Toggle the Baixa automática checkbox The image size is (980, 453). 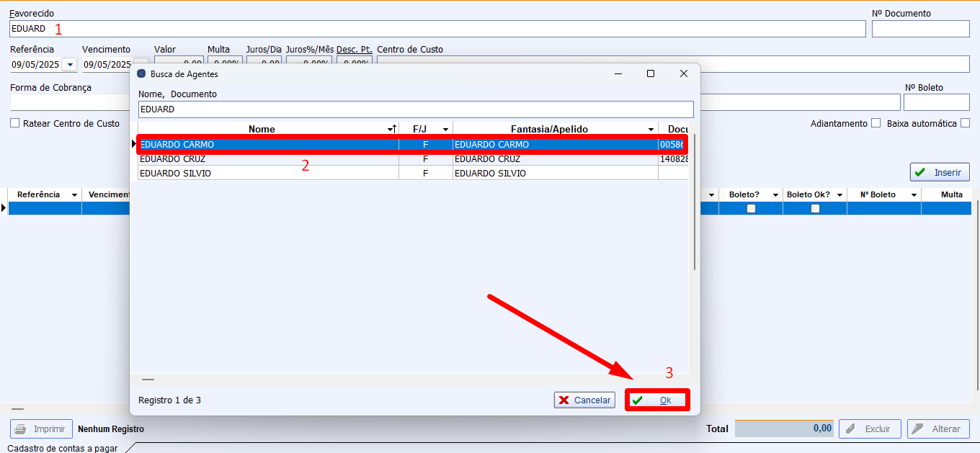coord(965,123)
